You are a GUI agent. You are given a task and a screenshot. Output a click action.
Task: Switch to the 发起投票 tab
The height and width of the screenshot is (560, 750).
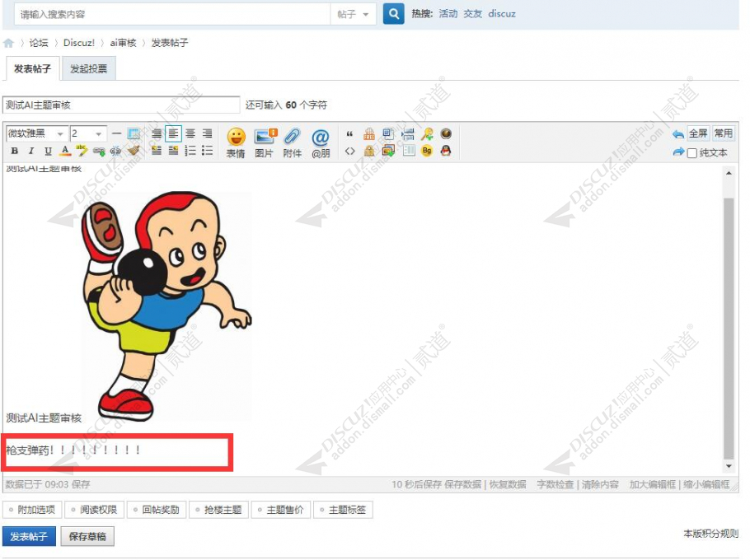(x=88, y=69)
